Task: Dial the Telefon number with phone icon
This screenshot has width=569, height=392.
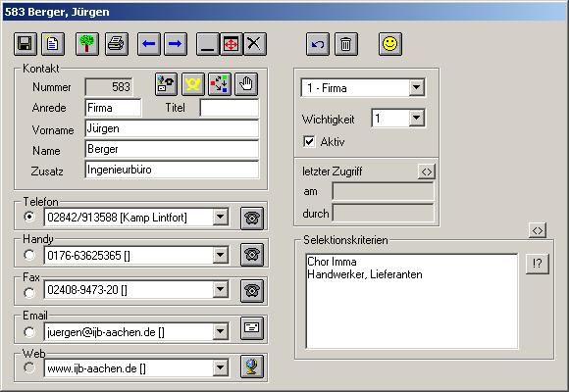Action: coord(252,218)
